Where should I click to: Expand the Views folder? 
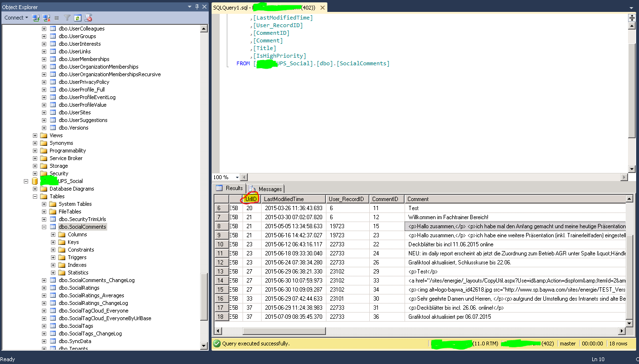pos(35,135)
